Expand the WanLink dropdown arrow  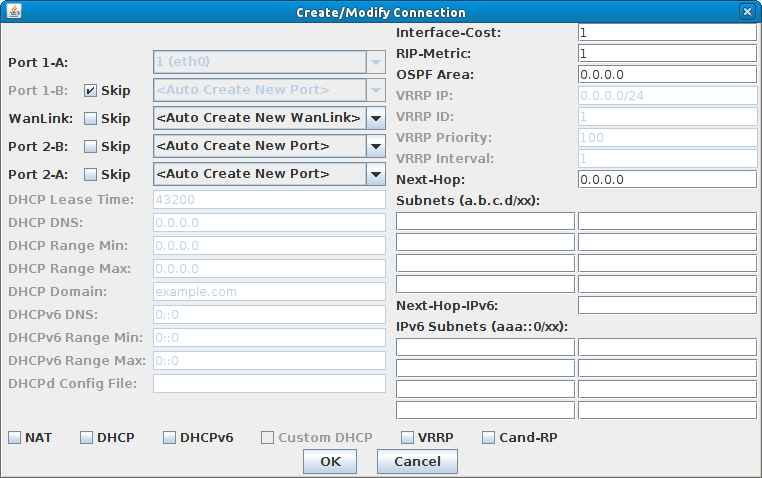click(376, 118)
